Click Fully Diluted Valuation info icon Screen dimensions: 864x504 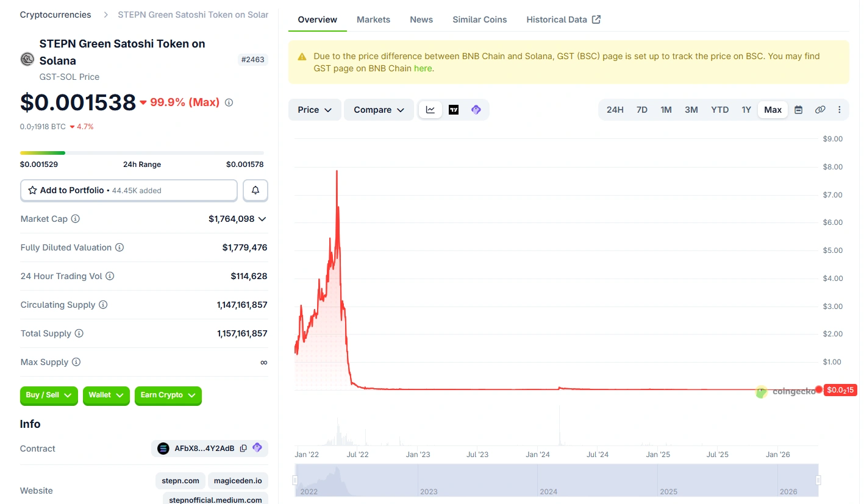point(120,247)
